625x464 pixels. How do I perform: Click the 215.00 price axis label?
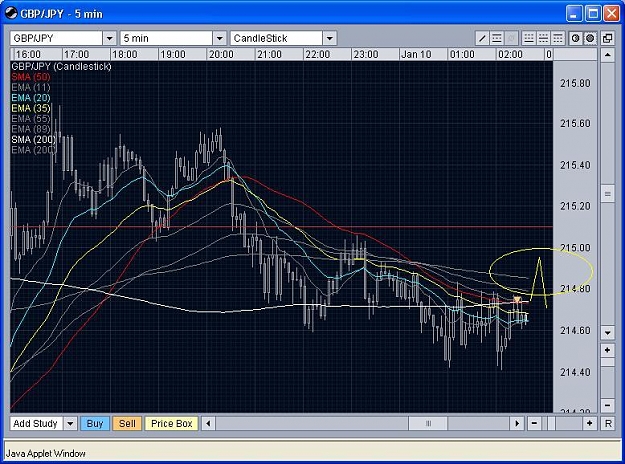[x=575, y=248]
